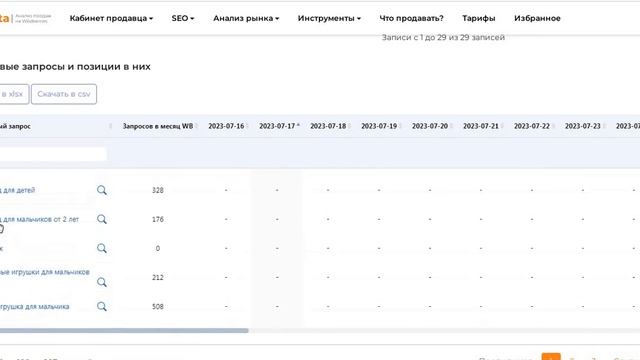This screenshot has height=360, width=640.
Task: Select the 328 value cell
Action: 158,190
